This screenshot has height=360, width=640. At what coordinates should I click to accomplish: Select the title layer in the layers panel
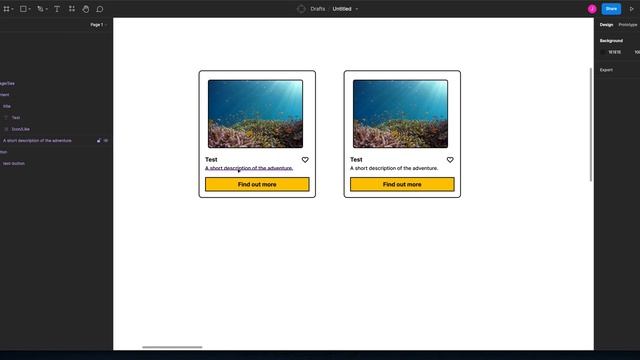[7, 106]
